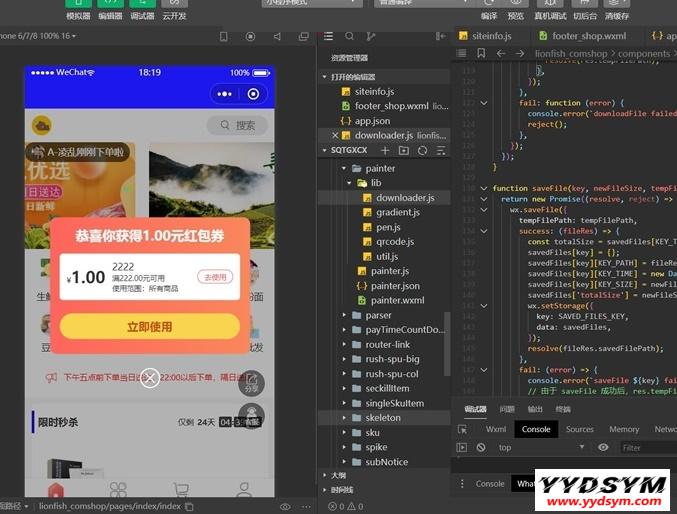Viewport: 677px width, 514px height.
Task: Click the search icon in explorer sidebar
Action: tap(351, 36)
